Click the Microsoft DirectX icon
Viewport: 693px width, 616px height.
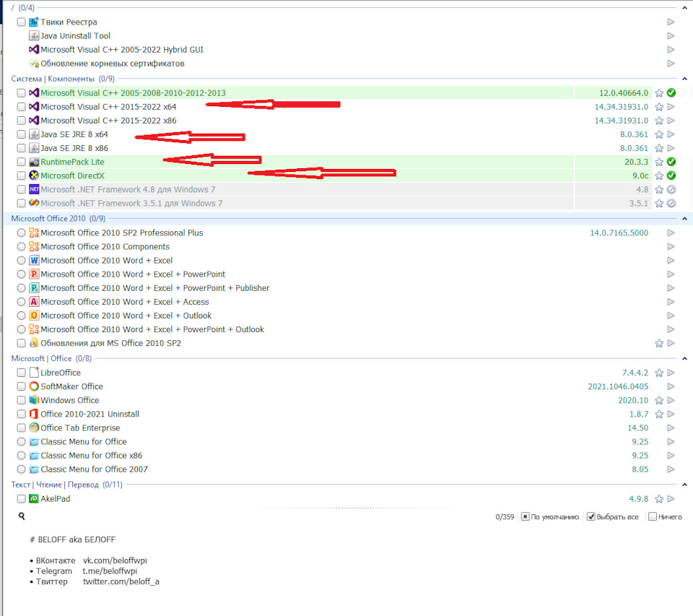34,175
